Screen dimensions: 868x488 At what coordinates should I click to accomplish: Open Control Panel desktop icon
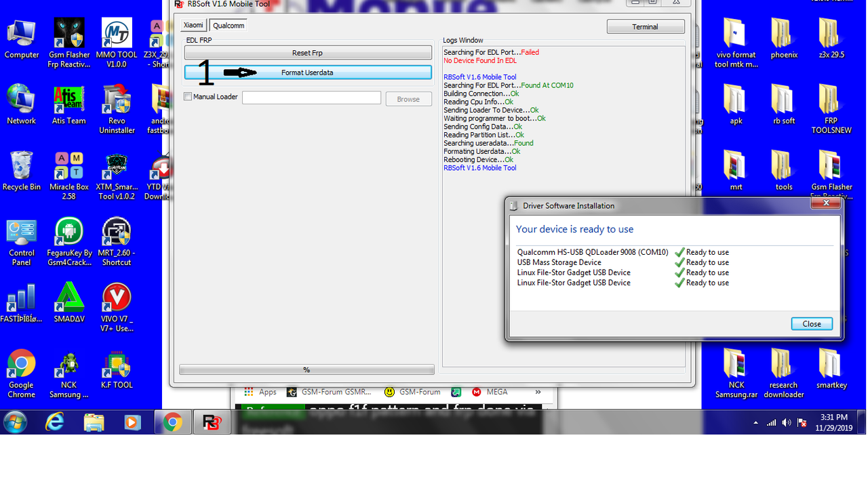tap(22, 242)
